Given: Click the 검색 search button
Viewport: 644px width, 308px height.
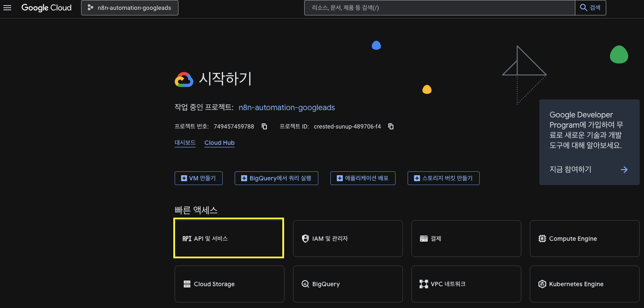Looking at the screenshot, I should 590,8.
